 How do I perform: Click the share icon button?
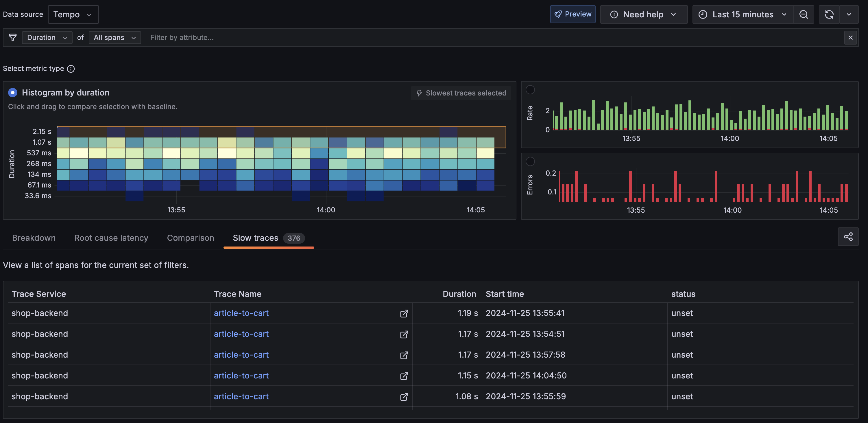(x=848, y=237)
